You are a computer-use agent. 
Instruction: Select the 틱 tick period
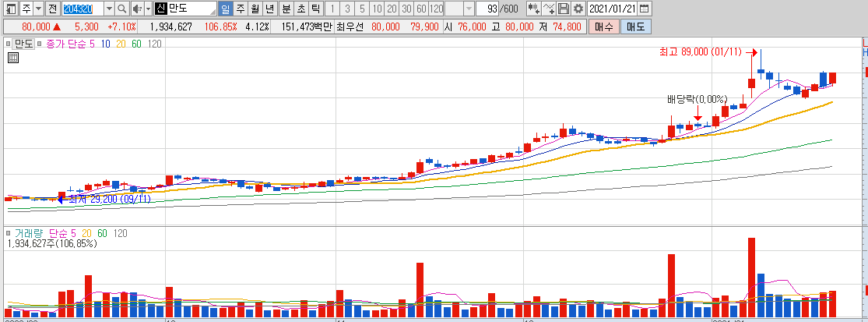coord(316,9)
